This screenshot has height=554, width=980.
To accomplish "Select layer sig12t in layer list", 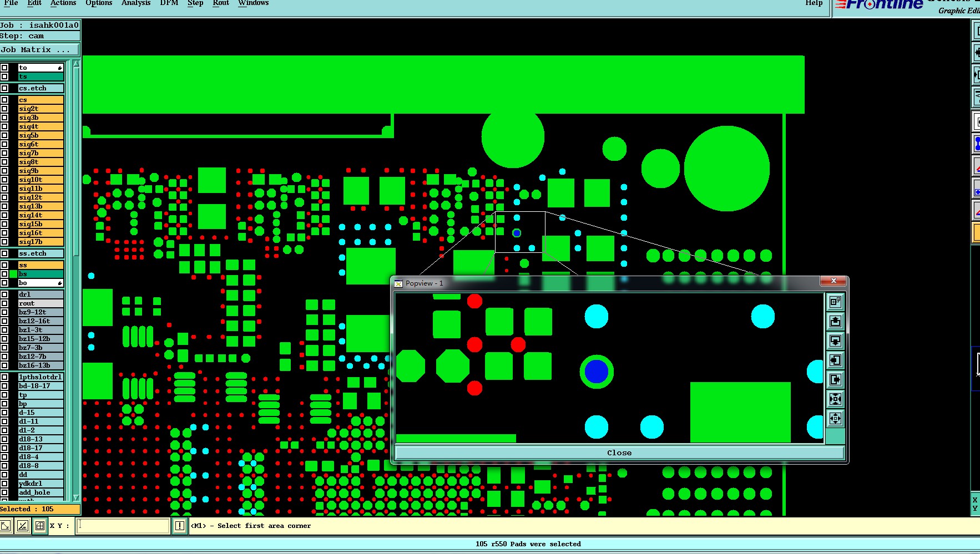I will [x=41, y=197].
